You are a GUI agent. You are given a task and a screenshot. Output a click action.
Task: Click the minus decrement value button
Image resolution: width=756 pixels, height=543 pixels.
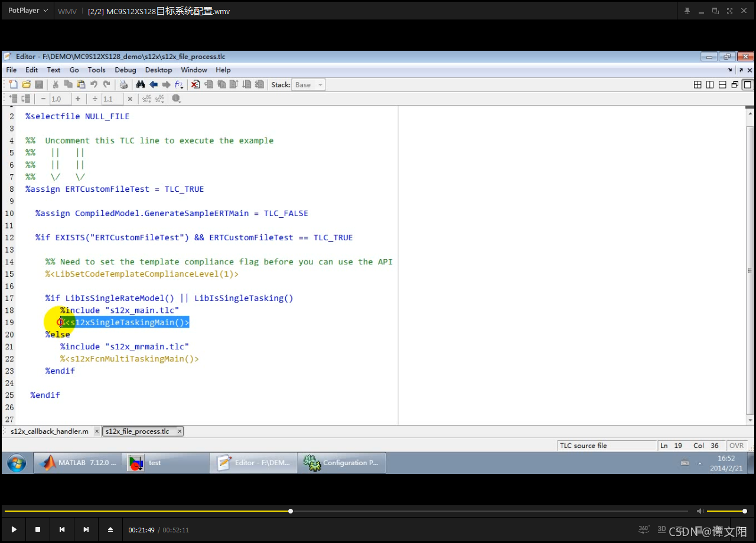pos(43,99)
